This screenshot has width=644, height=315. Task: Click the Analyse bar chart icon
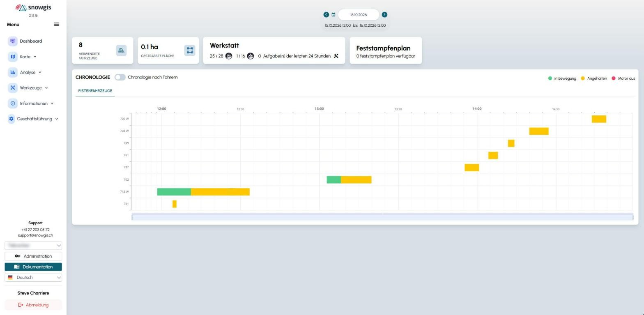(x=13, y=72)
